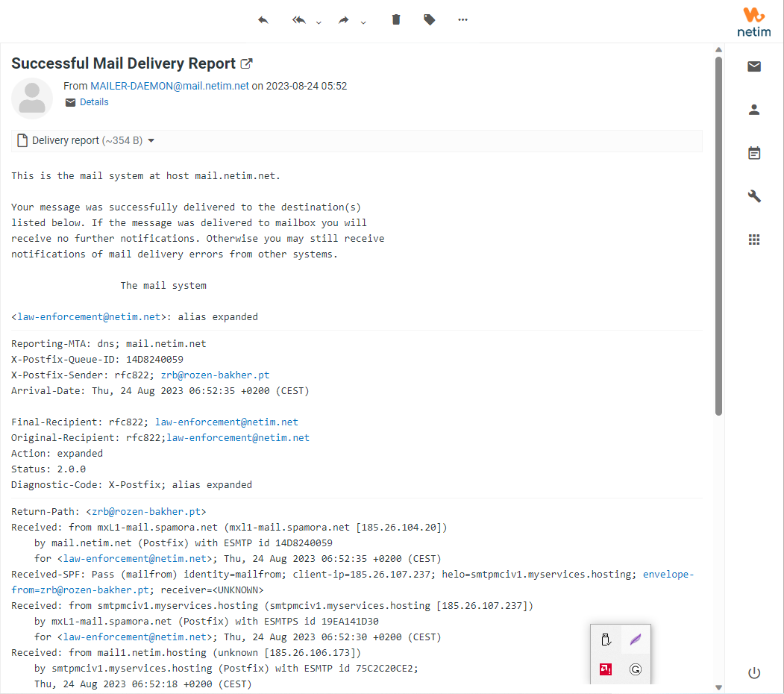Click Final-Recipient law-enforcement@netim.net link
The width and height of the screenshot is (784, 694).
(227, 422)
